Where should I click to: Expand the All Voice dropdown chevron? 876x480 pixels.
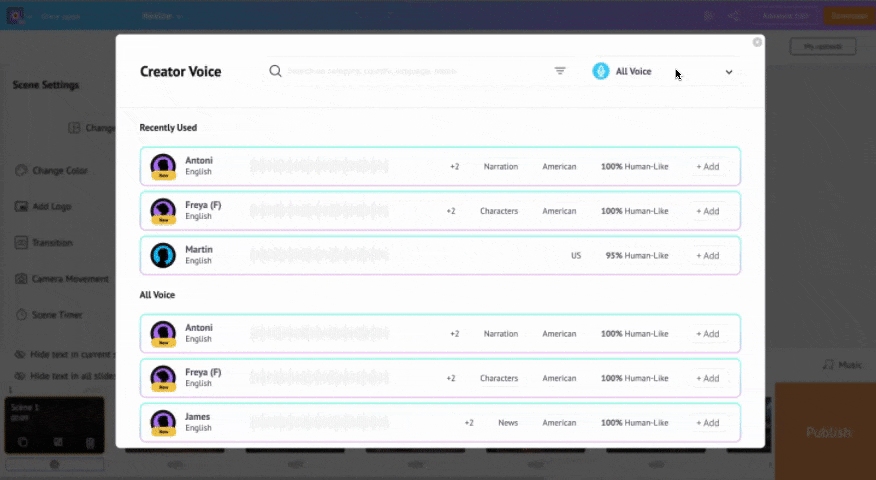[729, 72]
